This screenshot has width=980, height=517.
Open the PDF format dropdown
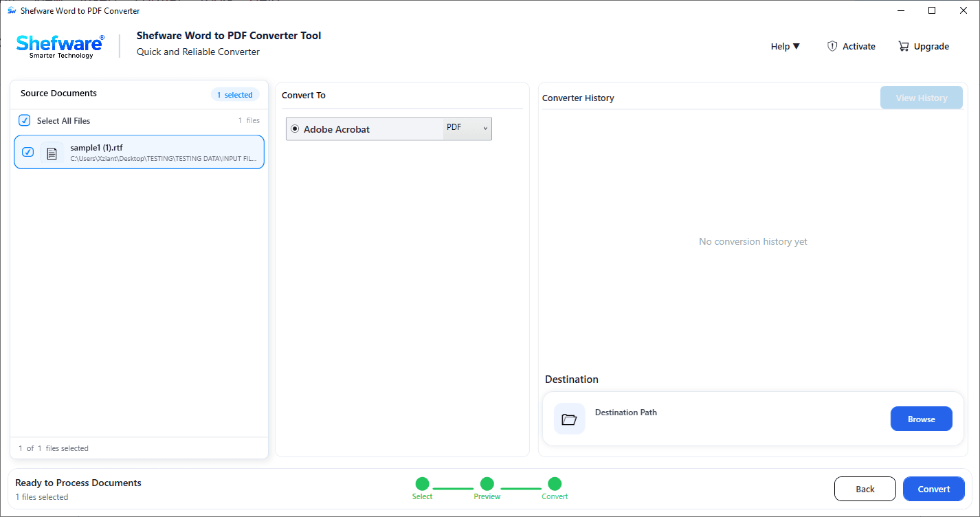pyautogui.click(x=467, y=129)
